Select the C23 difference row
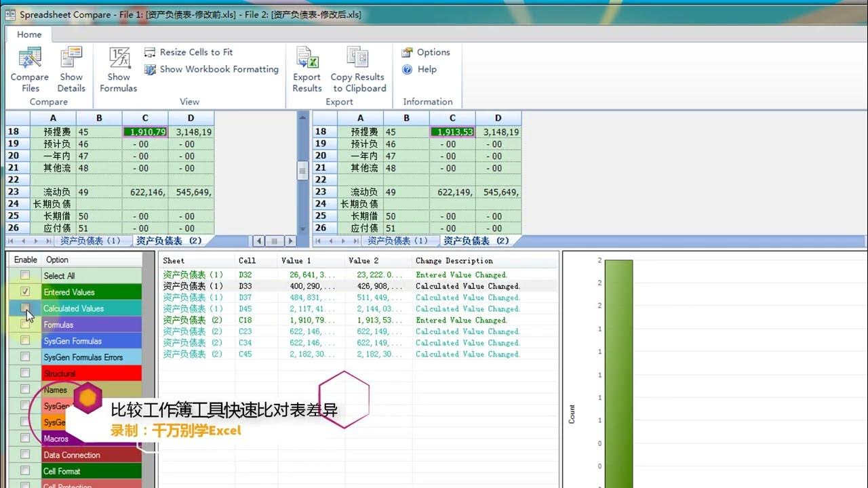 [358, 331]
